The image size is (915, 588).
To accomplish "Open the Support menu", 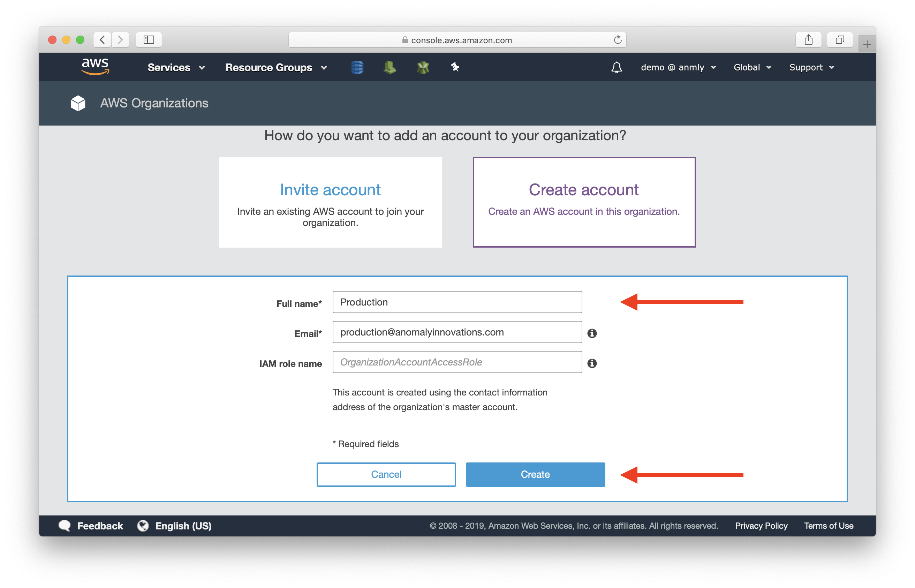I will [x=810, y=67].
